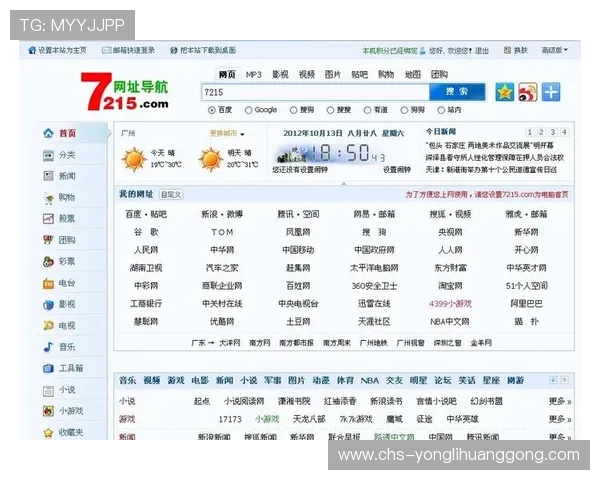Switch to the 影视 search tab
600x480 pixels.
click(280, 75)
